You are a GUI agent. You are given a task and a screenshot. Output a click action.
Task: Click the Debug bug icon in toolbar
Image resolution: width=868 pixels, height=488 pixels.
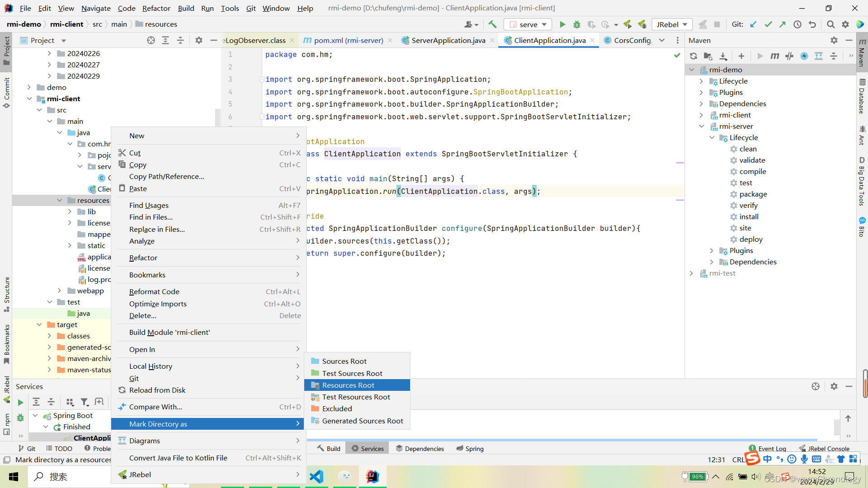pyautogui.click(x=577, y=24)
